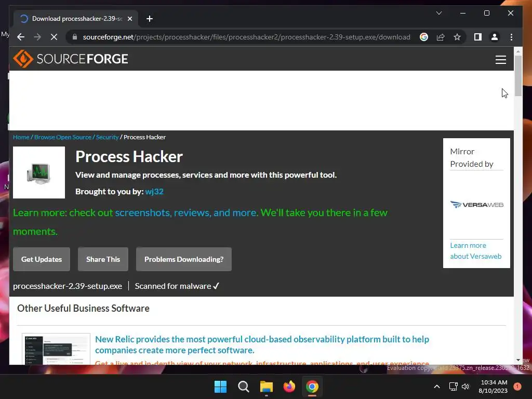This screenshot has width=532, height=399.
Task: Open the clock showing 10:34 AM
Action: click(x=494, y=387)
